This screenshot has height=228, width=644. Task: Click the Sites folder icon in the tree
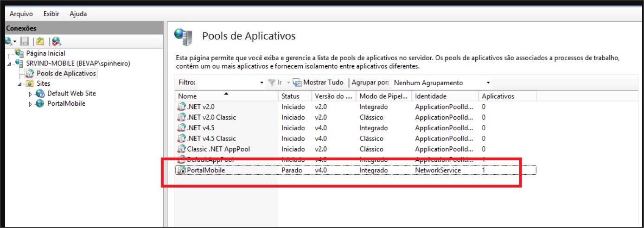click(30, 83)
